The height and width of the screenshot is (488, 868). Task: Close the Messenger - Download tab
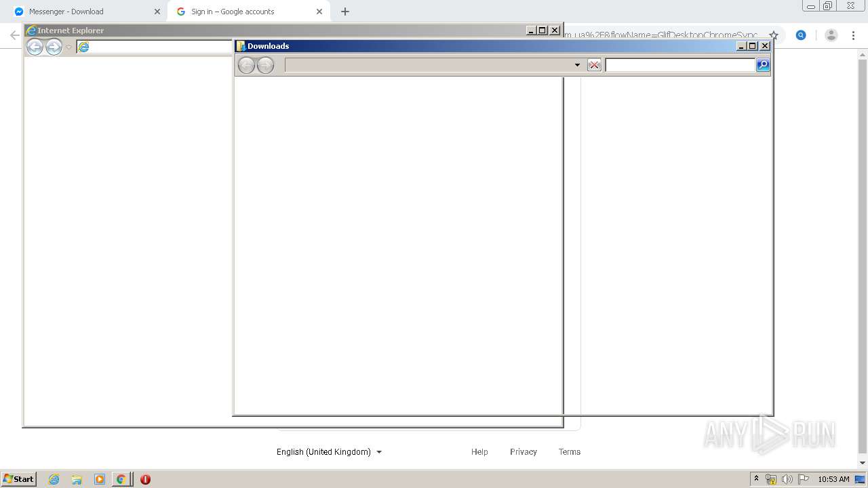click(157, 12)
